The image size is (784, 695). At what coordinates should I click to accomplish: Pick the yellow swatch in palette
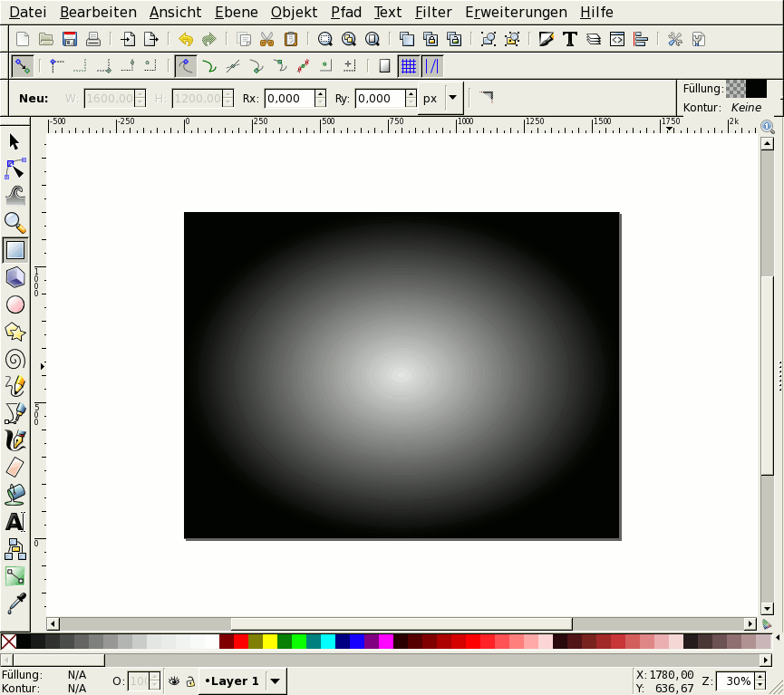[x=269, y=642]
